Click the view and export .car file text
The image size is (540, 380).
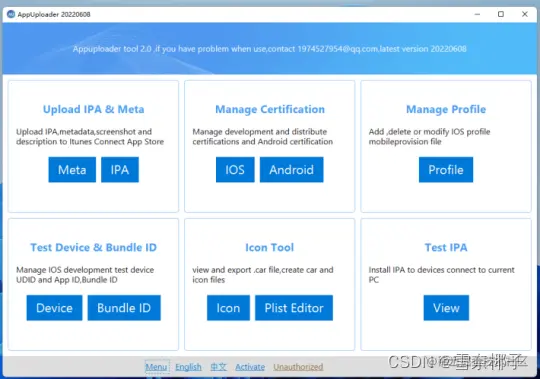263,275
